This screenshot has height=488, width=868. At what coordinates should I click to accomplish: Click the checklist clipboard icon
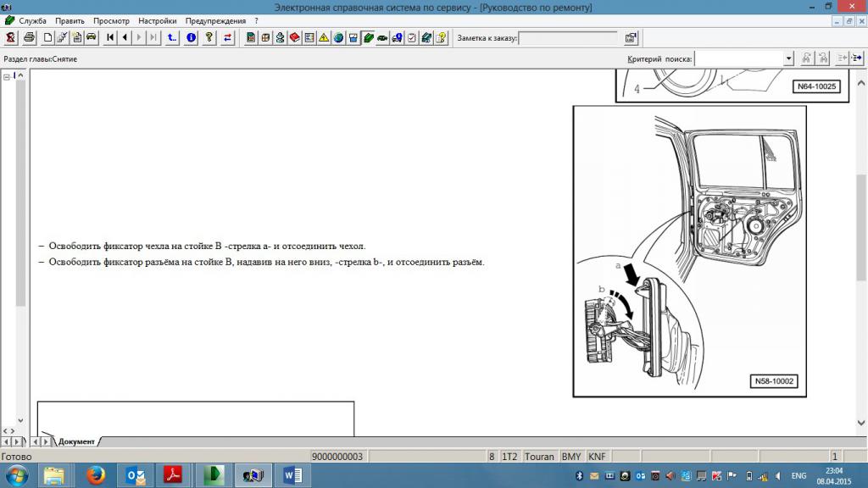click(x=412, y=37)
